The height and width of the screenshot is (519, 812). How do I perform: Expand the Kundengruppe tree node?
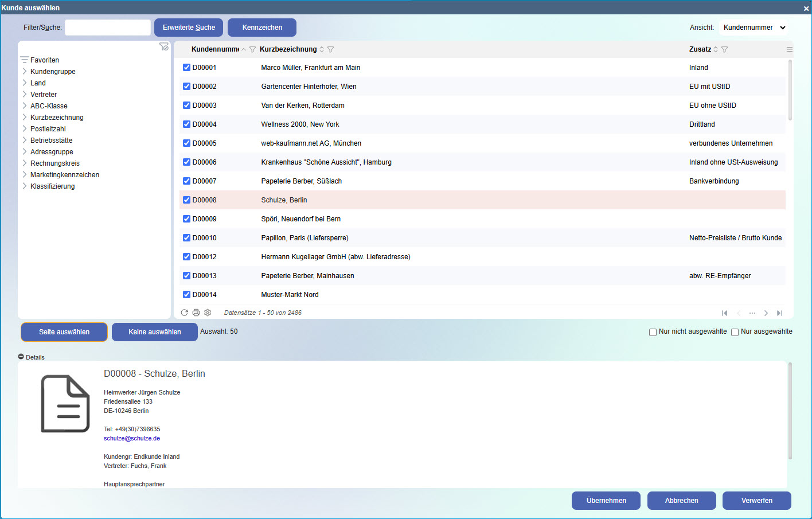coord(25,72)
